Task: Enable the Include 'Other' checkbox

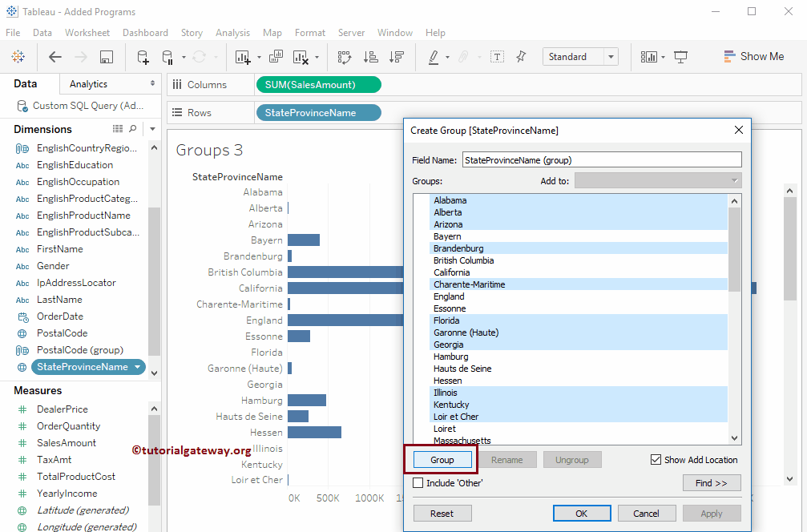Action: click(x=418, y=483)
